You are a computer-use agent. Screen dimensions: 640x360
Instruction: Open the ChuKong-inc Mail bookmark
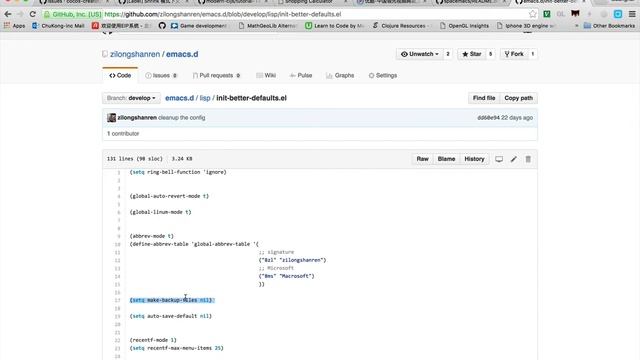[x=58, y=26]
